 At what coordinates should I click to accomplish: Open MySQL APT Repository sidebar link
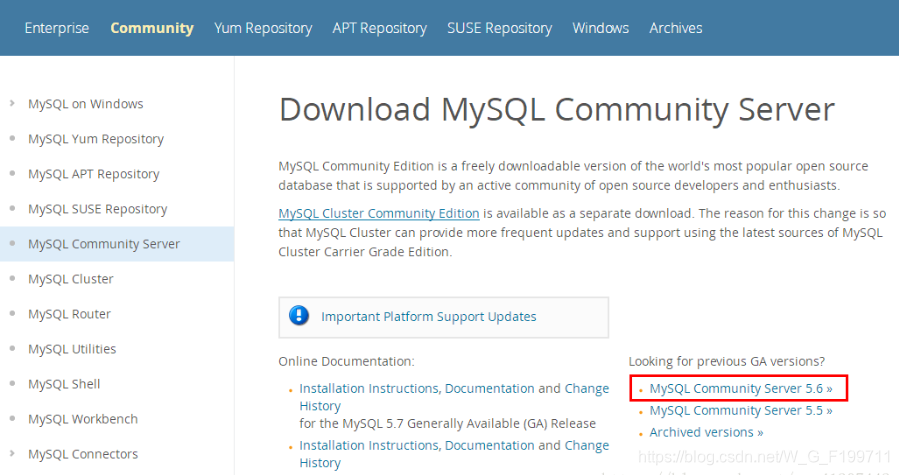93,174
